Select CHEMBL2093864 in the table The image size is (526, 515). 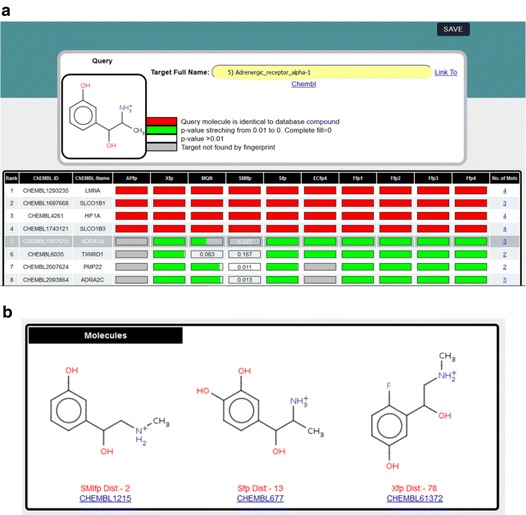point(46,279)
